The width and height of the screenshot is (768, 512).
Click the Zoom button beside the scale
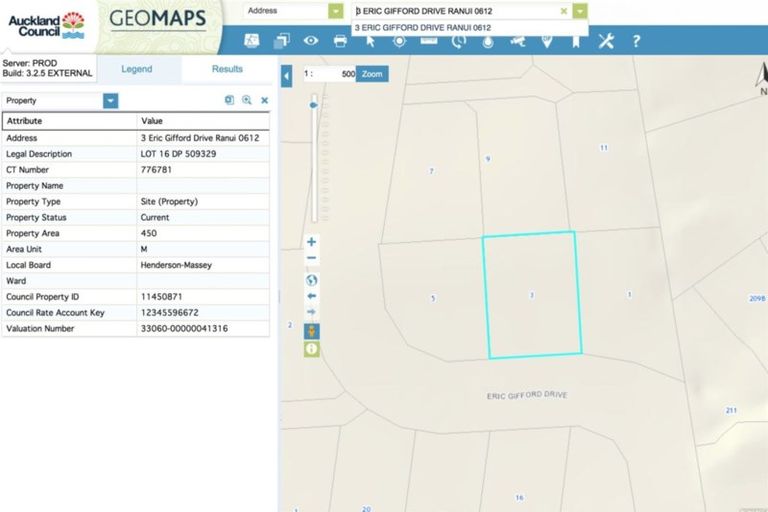click(372, 74)
